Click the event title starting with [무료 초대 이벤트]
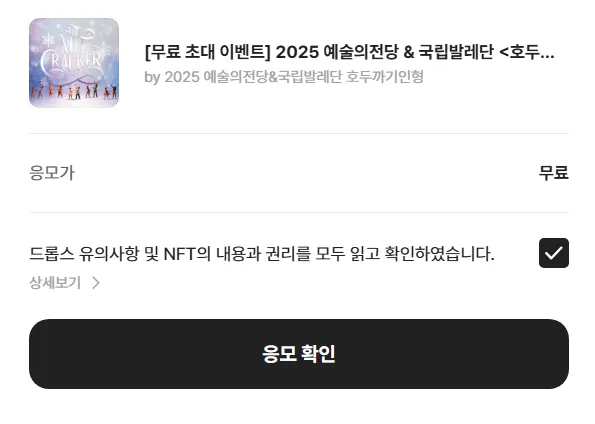This screenshot has width=595, height=424. coord(349,52)
